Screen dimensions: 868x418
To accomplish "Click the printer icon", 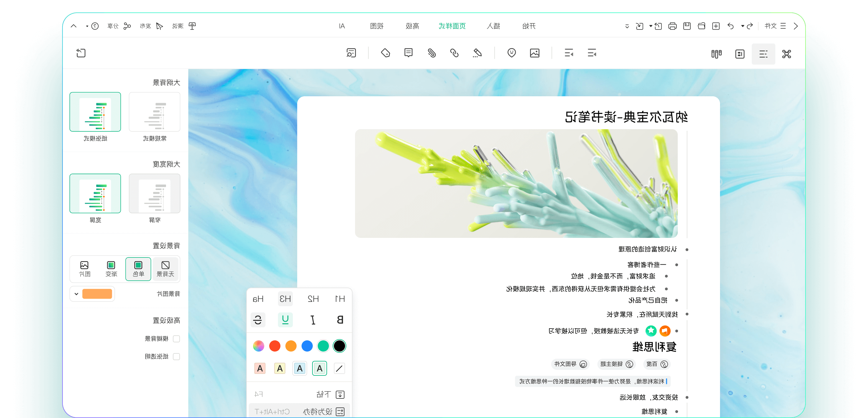I will 672,26.
